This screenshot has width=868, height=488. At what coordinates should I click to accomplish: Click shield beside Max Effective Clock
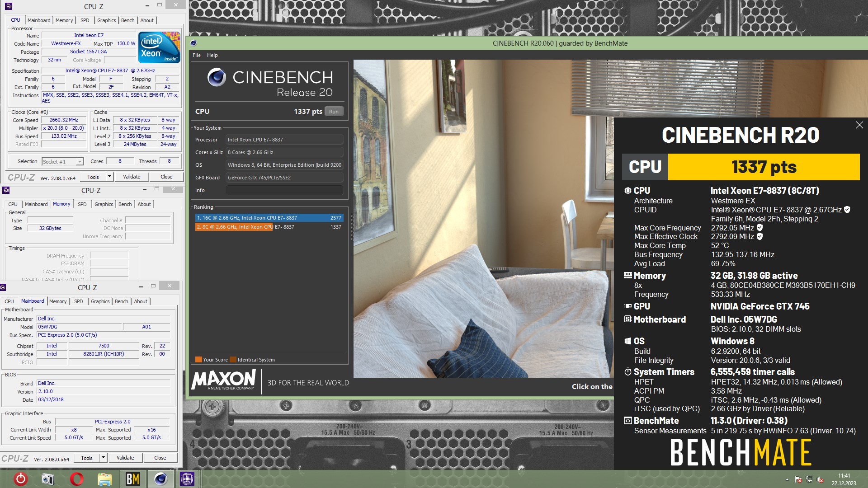click(x=759, y=236)
